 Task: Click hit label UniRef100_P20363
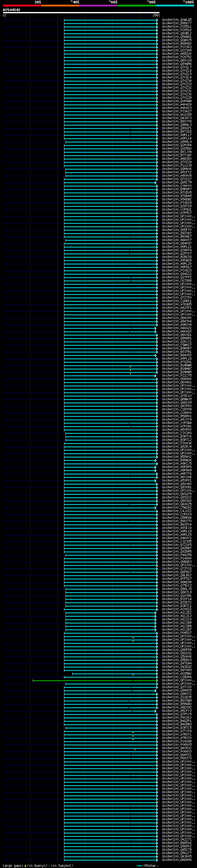[177, 47]
